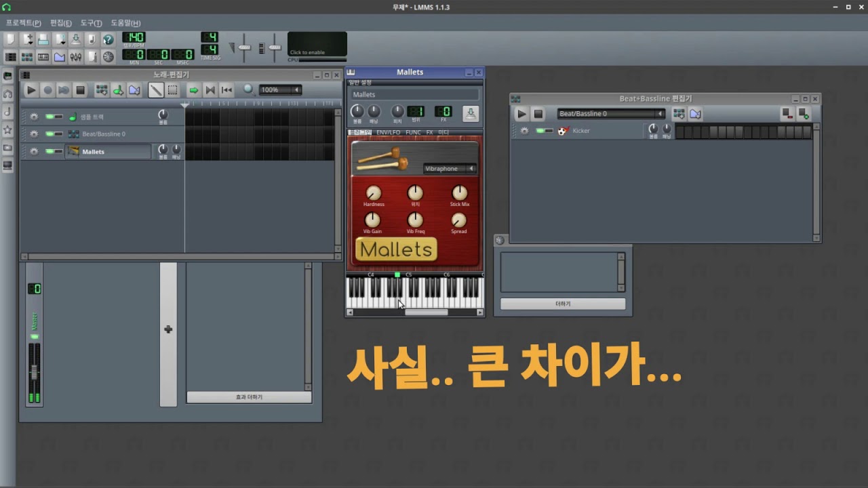868x488 pixels.
Task: Show the FX Mixer toolbar icon
Action: click(76, 57)
